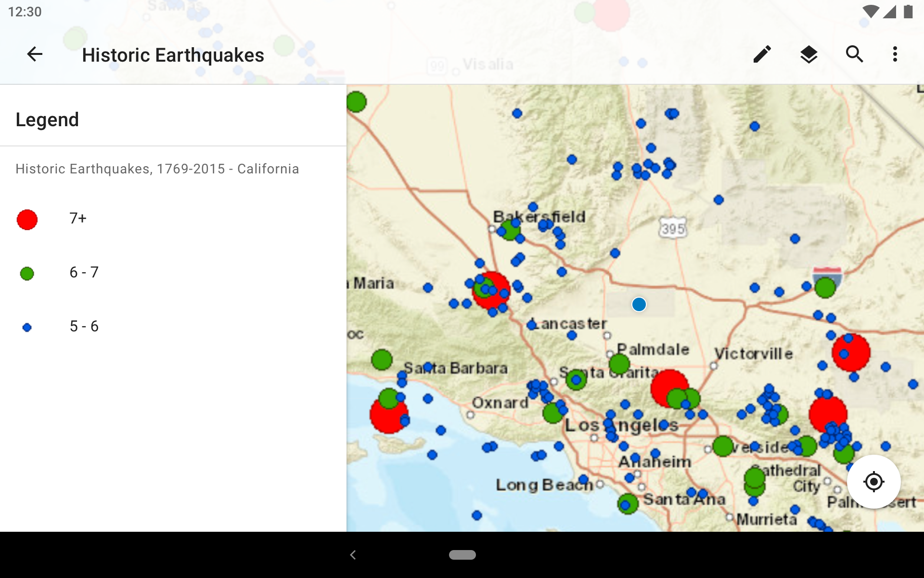This screenshot has height=578, width=924.
Task: Tap the Oxnard city label
Action: point(500,403)
